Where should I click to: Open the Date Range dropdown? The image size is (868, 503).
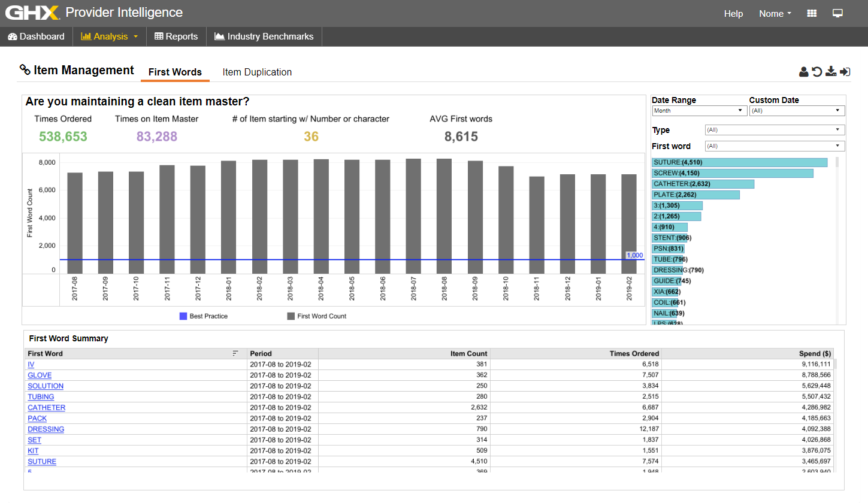tap(699, 111)
